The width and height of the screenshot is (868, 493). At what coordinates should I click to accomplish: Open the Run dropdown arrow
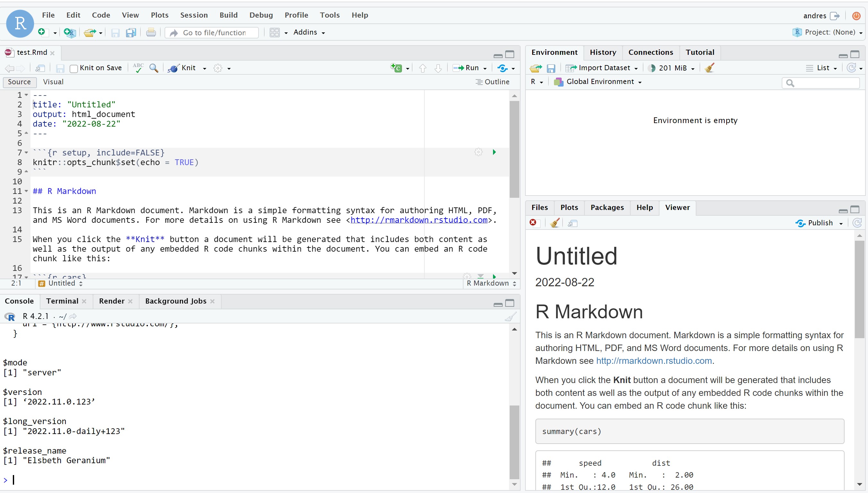[485, 69]
